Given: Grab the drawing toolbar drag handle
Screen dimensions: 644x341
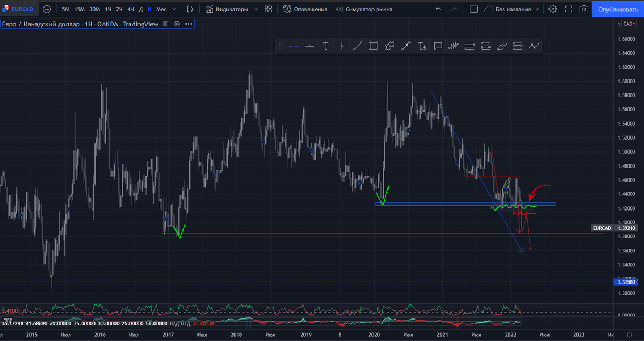Looking at the screenshot, I should pos(281,46).
